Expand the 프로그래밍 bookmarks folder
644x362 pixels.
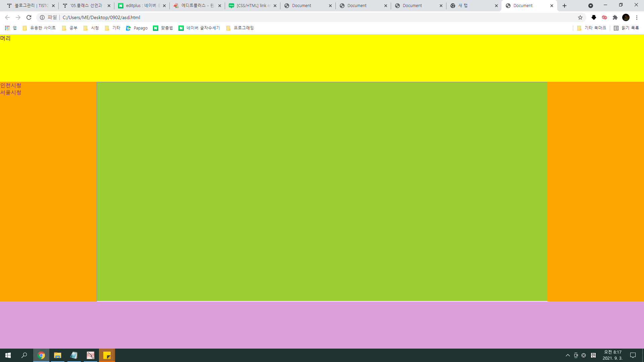(240, 28)
